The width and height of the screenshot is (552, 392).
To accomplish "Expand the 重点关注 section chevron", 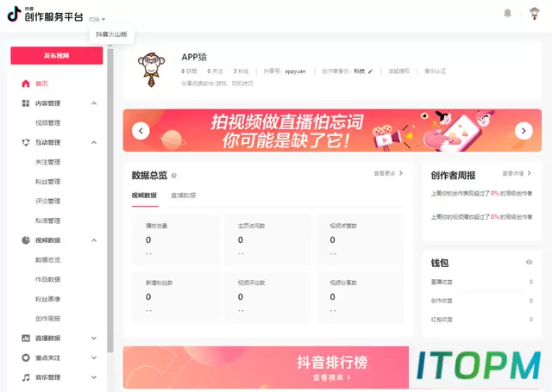I will [94, 358].
